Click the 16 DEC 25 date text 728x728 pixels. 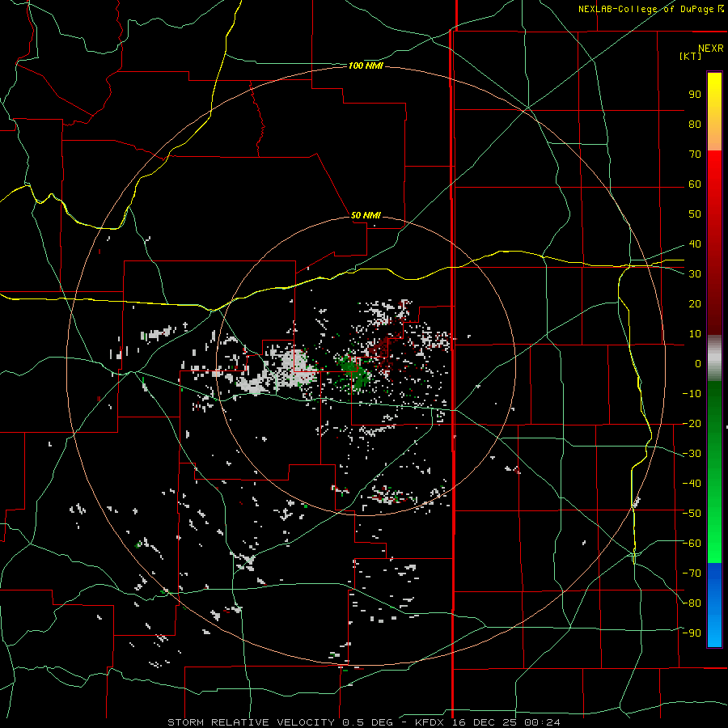tap(485, 722)
